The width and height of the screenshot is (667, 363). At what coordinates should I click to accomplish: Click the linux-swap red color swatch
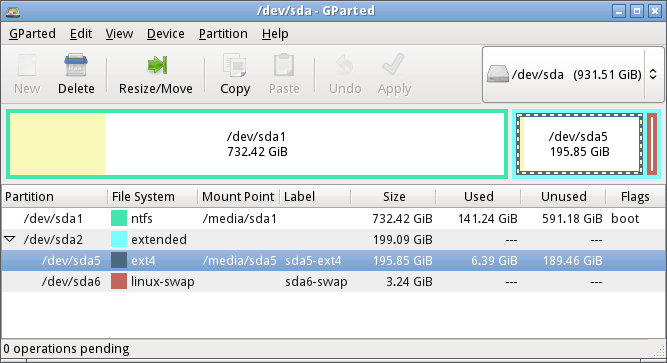[119, 281]
